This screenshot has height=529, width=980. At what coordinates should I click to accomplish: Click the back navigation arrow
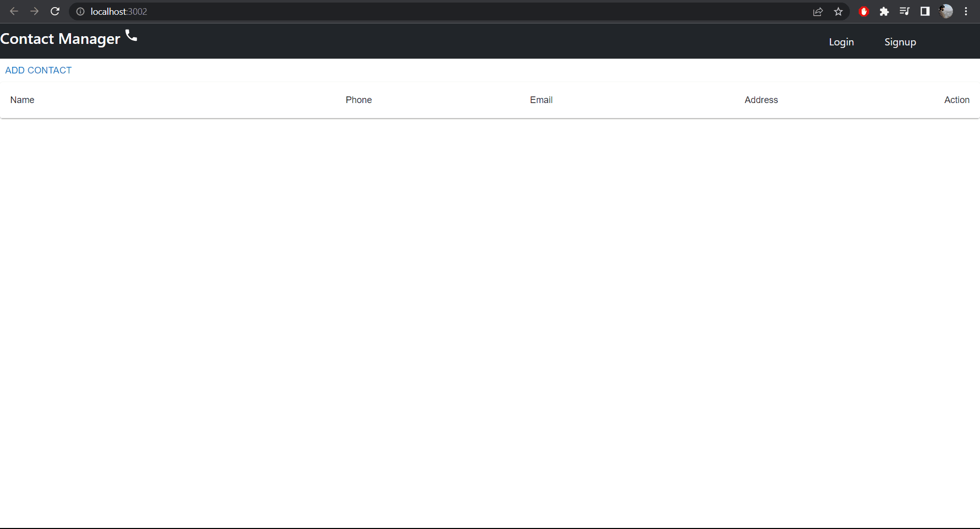13,11
